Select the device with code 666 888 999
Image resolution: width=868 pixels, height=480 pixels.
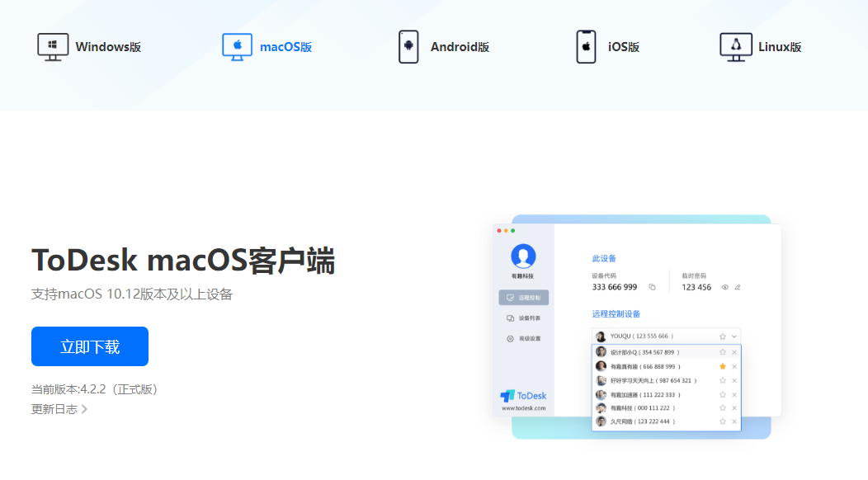[x=667, y=366]
